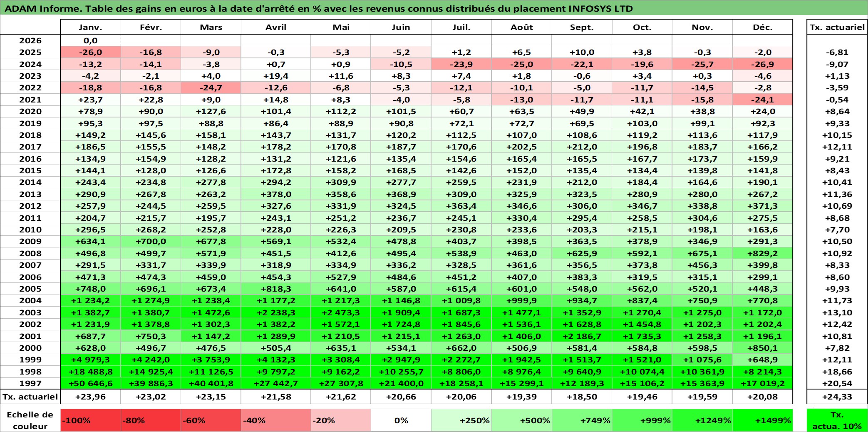Click the 'Avril' column header
Image resolution: width=868 pixels, height=432 pixels.
276,27
